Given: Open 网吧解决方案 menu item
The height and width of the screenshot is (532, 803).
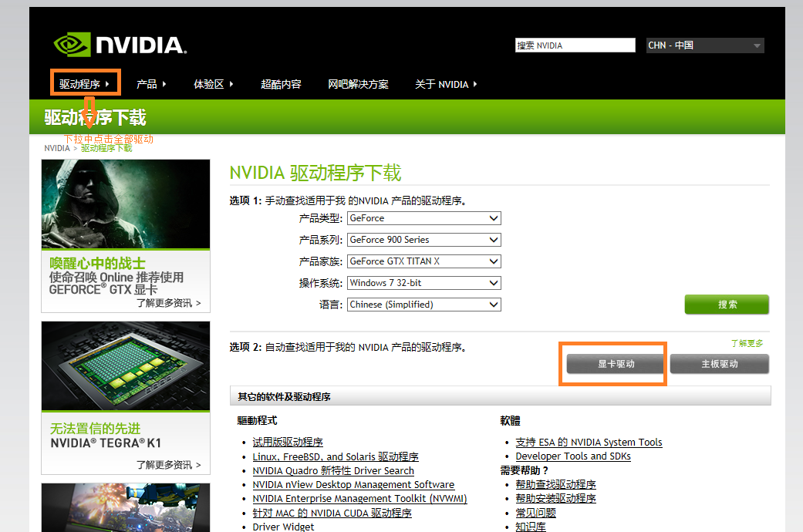Looking at the screenshot, I should coord(358,84).
